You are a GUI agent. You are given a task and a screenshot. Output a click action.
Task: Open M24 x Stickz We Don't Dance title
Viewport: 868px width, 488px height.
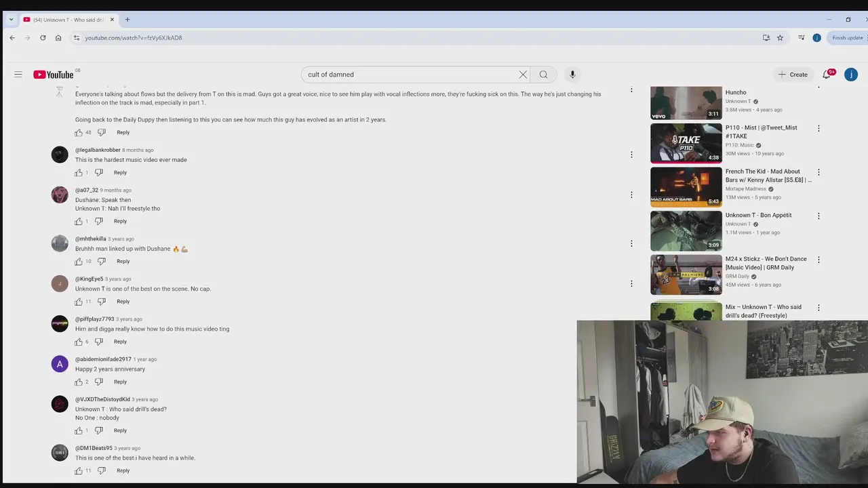coord(766,263)
